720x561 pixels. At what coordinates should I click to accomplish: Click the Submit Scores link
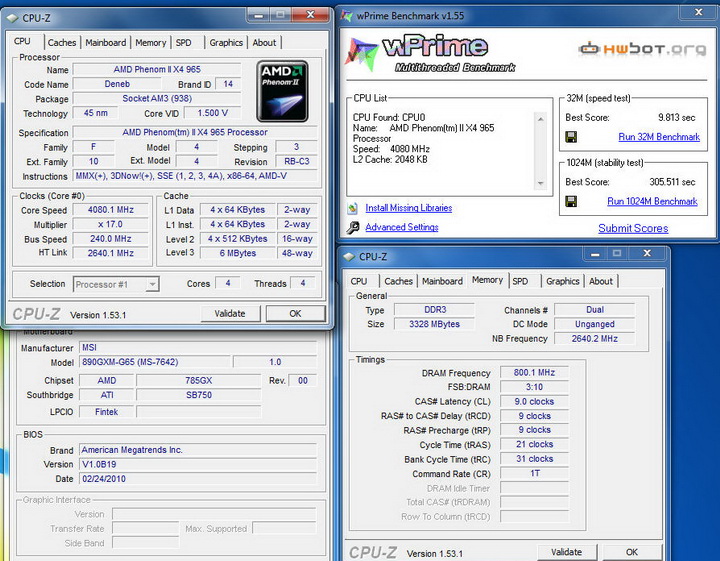pyautogui.click(x=633, y=228)
